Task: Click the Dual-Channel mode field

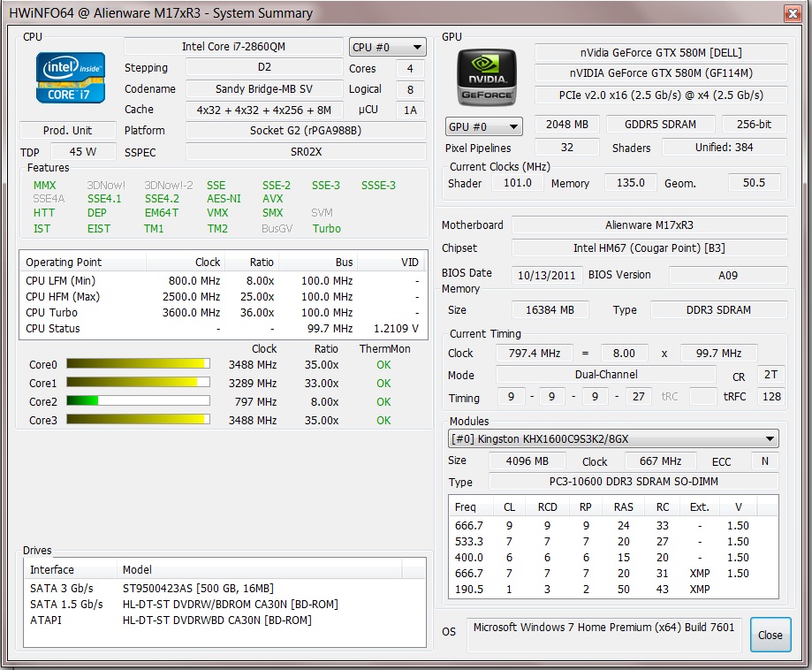Action: (606, 375)
